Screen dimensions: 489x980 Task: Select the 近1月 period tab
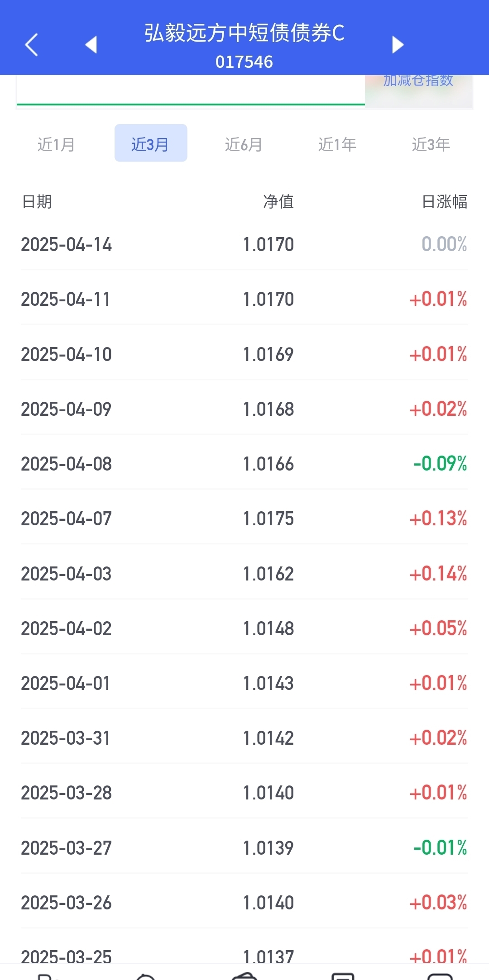(x=56, y=144)
